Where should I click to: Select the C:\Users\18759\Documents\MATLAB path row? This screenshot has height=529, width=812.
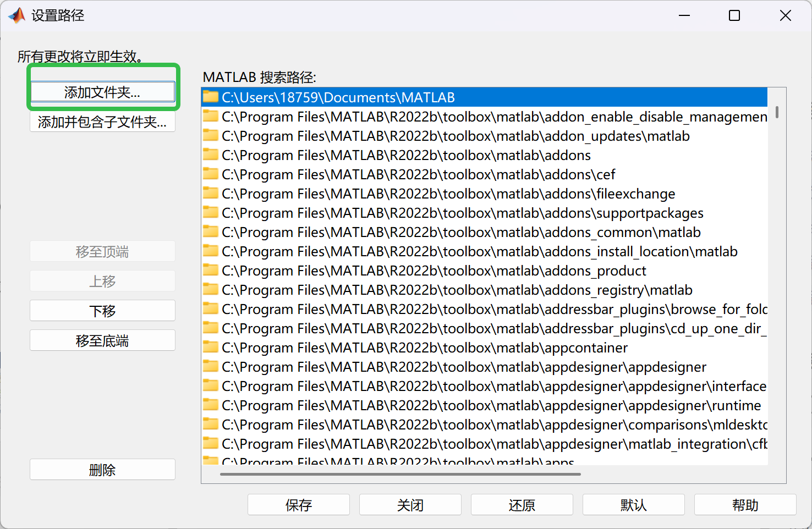pos(485,97)
